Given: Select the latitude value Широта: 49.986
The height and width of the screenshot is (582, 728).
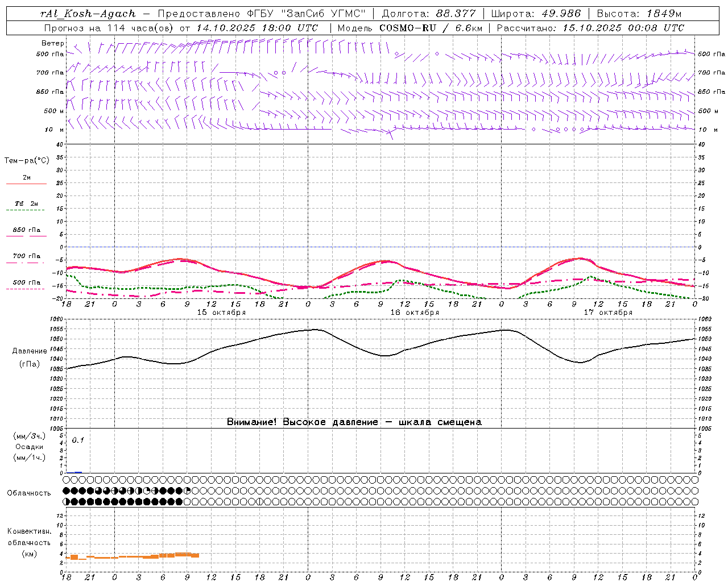Looking at the screenshot, I should coord(536,14).
